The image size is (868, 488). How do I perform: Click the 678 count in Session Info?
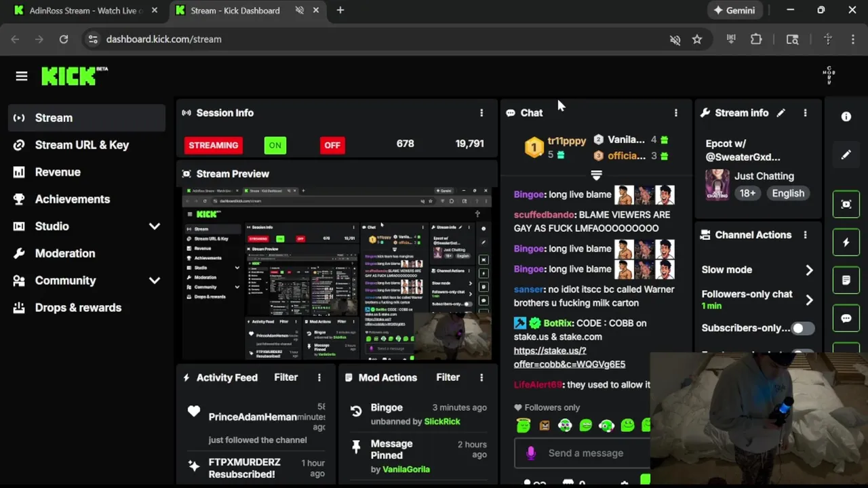click(406, 144)
